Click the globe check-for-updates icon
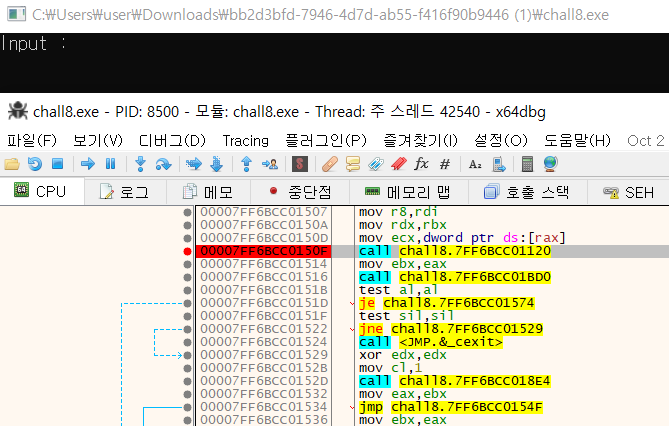The width and height of the screenshot is (669, 426). pos(550,164)
